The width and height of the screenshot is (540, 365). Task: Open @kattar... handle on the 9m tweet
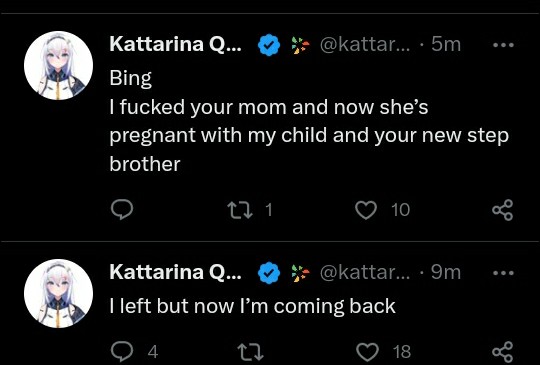[x=365, y=273]
